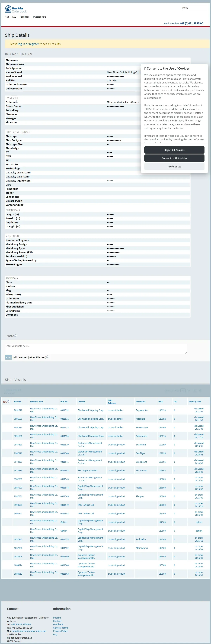Viewport: 211px width, 644px height.
Task: Sort table by DWT column
Action: pyautogui.click(x=160, y=402)
